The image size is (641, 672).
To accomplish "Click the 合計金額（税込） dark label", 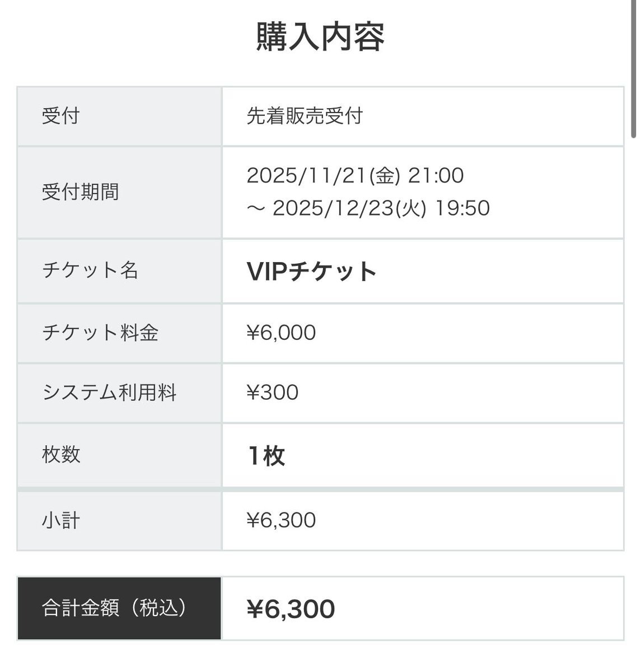I will (x=114, y=608).
